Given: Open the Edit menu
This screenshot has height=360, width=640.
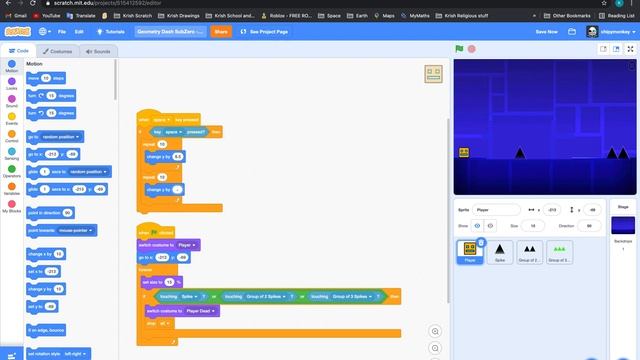Looking at the screenshot, I should pos(79,31).
